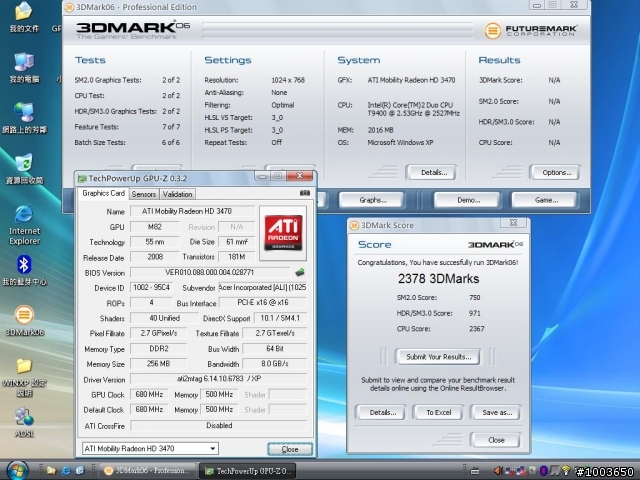Open System Details in 3DMark06 window
This screenshot has height=480, width=640.
pyautogui.click(x=433, y=172)
